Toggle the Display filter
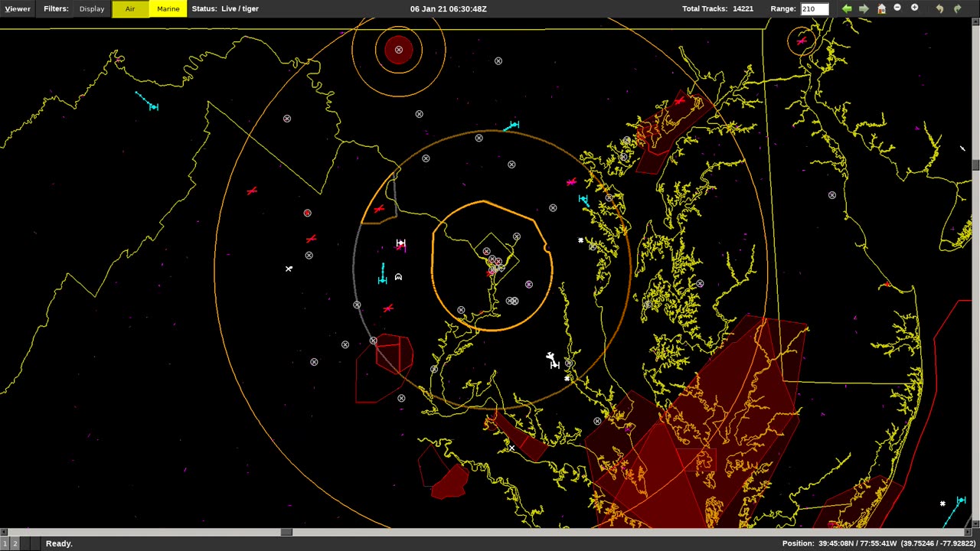Screen dimensions: 980x551 pyautogui.click(x=92, y=8)
